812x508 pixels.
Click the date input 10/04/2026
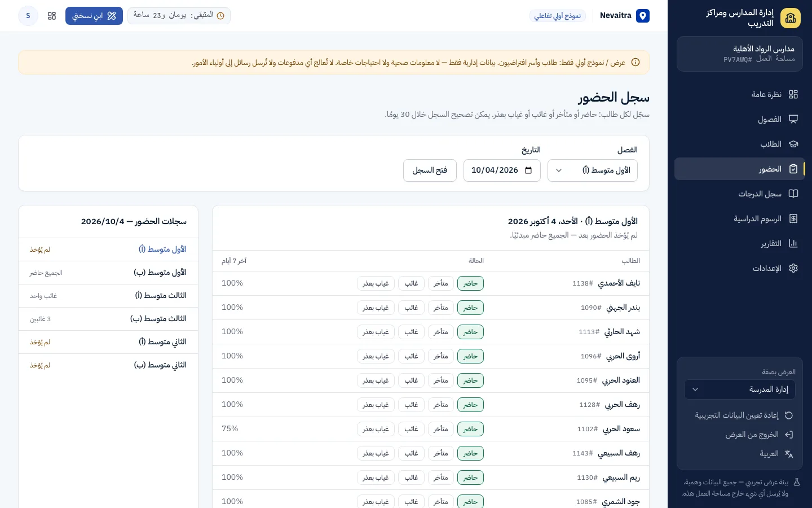coord(502,170)
